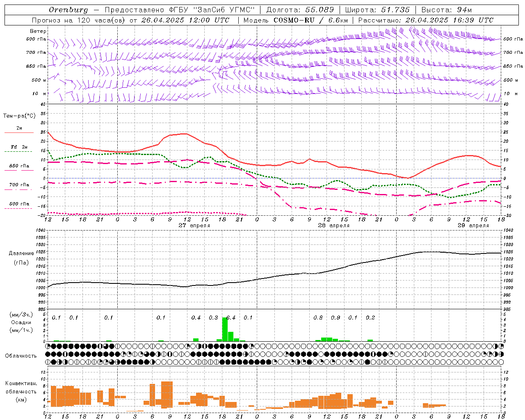Select the "6.4" precipitation amount value

(x=231, y=317)
